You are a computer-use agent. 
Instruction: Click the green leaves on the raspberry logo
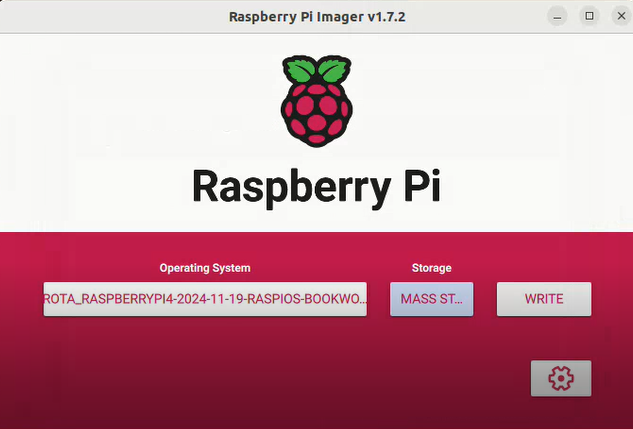pyautogui.click(x=316, y=70)
